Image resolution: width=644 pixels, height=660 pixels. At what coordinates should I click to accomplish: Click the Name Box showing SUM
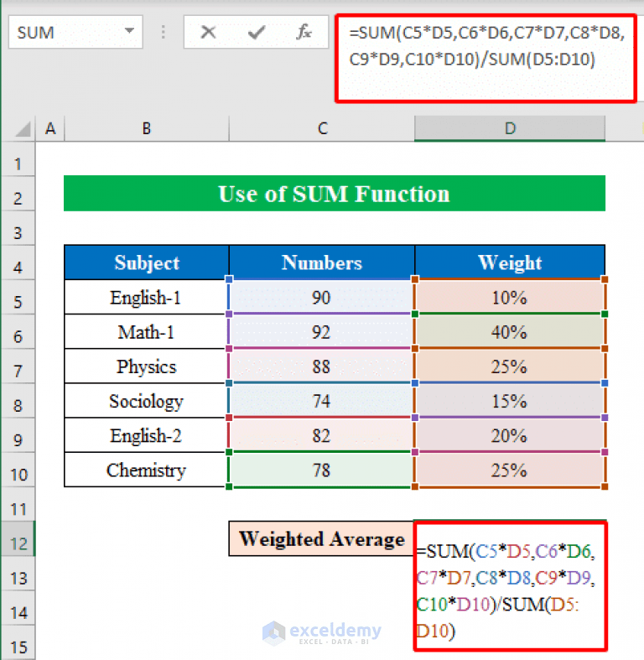coord(75,32)
